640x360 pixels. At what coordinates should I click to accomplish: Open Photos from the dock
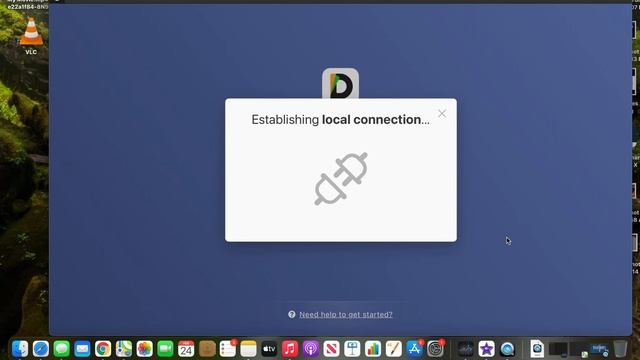pyautogui.click(x=144, y=349)
